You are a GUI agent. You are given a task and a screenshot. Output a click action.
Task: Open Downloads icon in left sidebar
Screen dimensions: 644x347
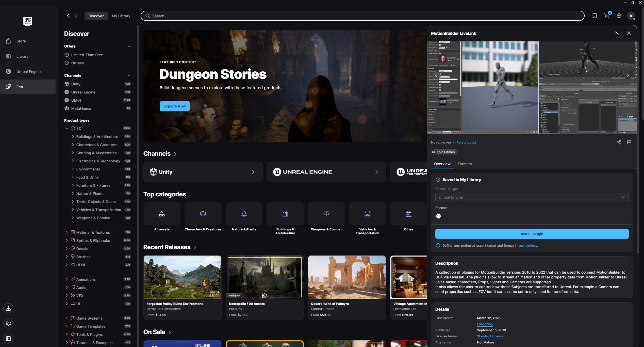coord(8,308)
